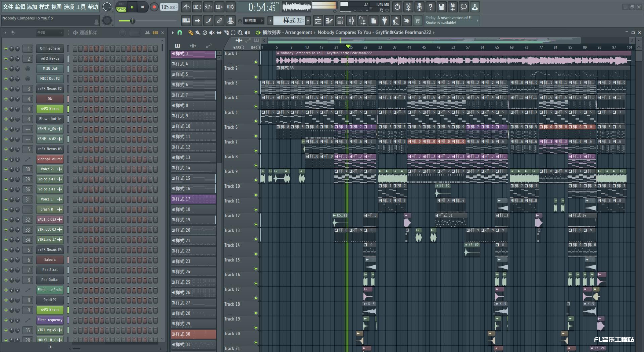Pause playback with the pause button

point(132,7)
